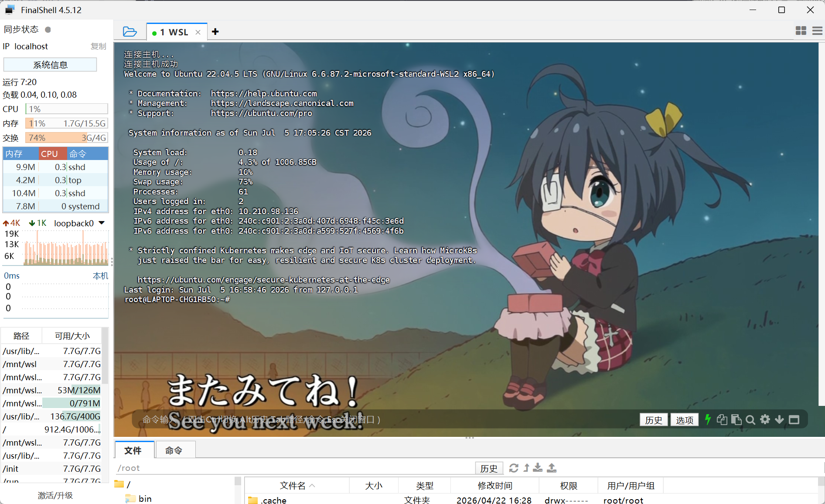Select the bin folder in tree
Image resolution: width=825 pixels, height=504 pixels.
pyautogui.click(x=139, y=499)
